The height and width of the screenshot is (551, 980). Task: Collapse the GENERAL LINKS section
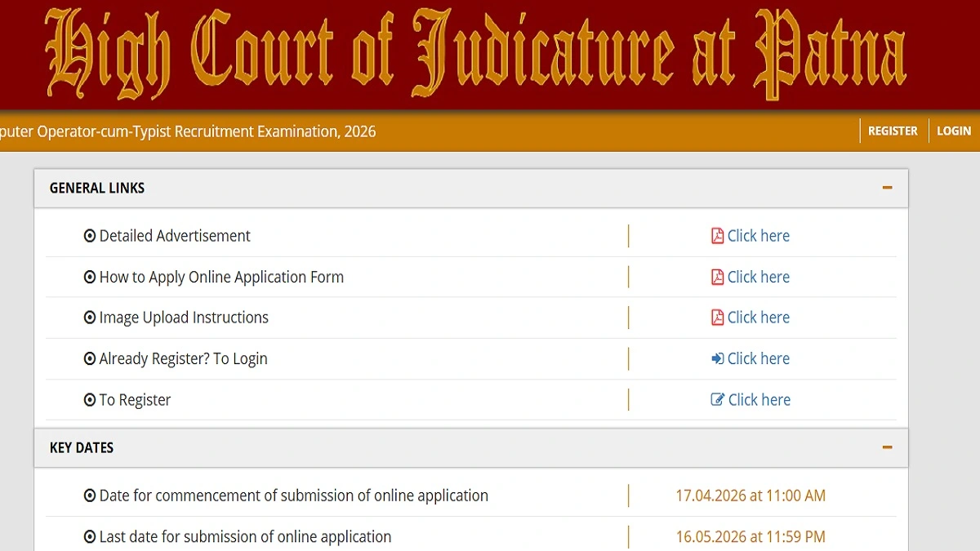coord(887,187)
